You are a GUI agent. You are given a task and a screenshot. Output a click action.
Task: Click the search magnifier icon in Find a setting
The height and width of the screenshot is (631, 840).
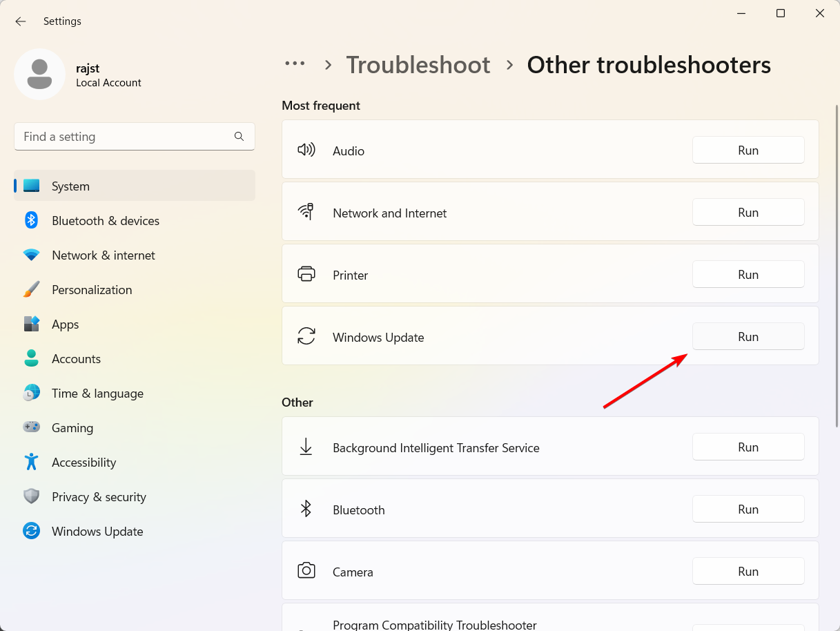click(x=239, y=137)
